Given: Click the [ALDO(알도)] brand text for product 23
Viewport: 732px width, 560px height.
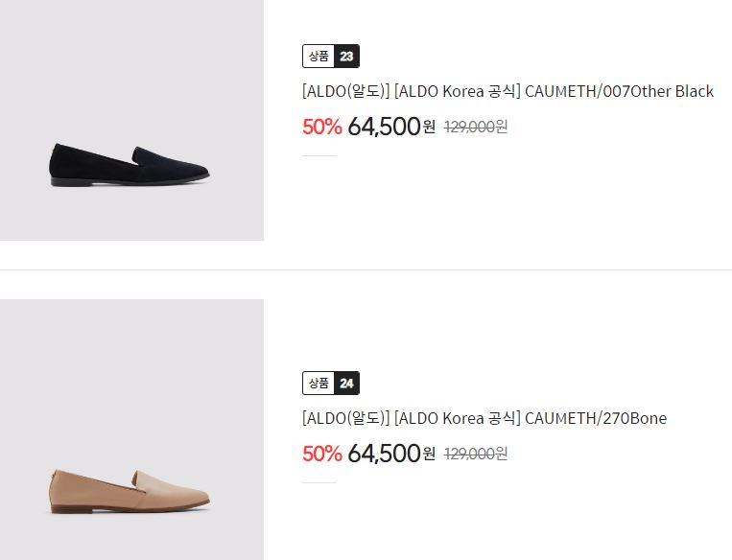Looking at the screenshot, I should (x=345, y=91).
